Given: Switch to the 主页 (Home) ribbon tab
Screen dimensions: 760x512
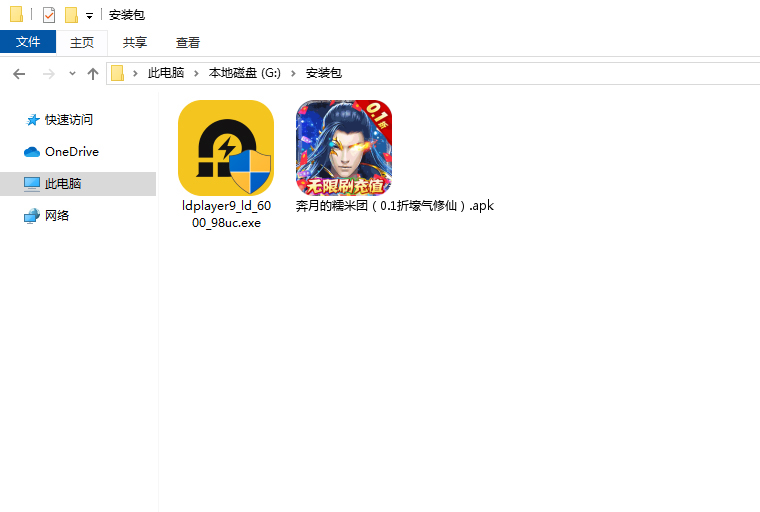Looking at the screenshot, I should pos(81,42).
